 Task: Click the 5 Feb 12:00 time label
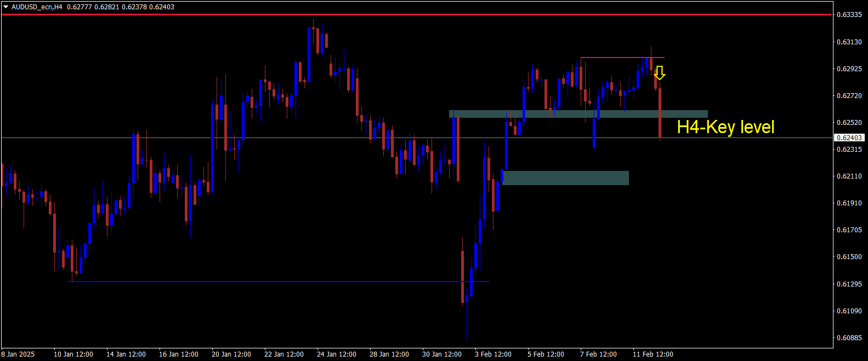tap(546, 354)
